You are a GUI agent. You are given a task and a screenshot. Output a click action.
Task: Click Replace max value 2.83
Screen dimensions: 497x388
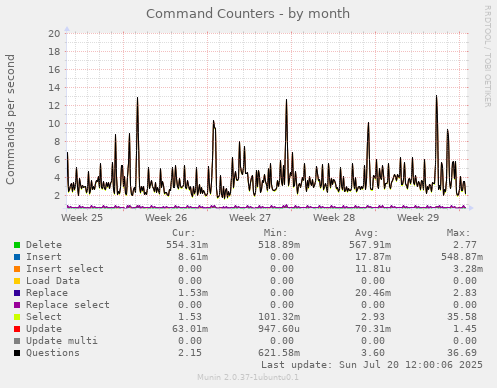pyautogui.click(x=465, y=293)
